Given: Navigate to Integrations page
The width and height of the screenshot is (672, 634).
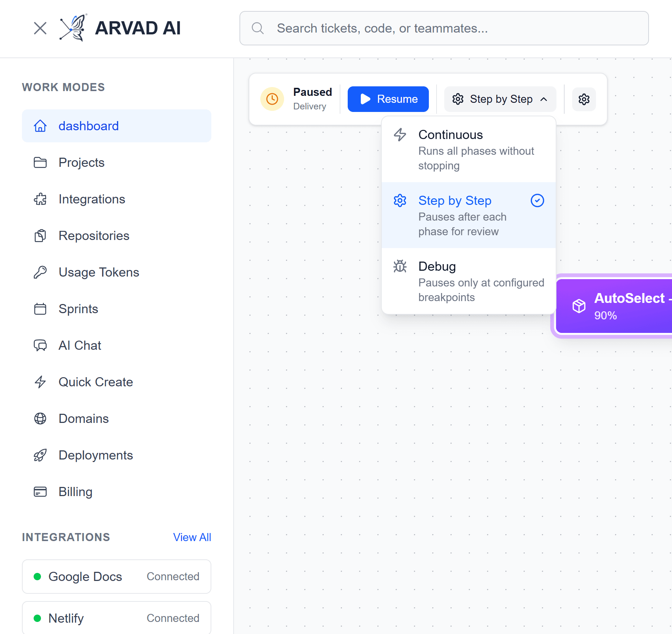Looking at the screenshot, I should pos(117,199).
